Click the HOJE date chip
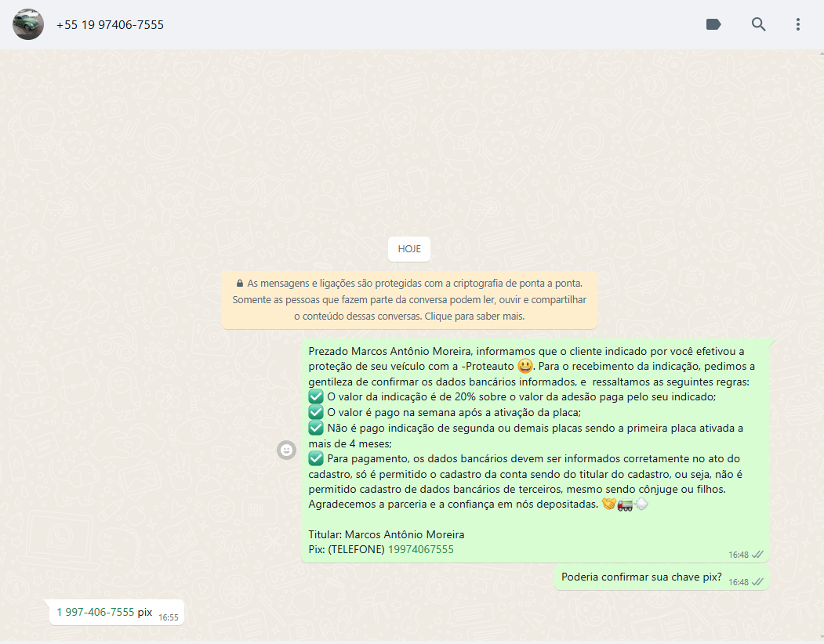Viewport: 824px width, 644px height. coord(409,248)
